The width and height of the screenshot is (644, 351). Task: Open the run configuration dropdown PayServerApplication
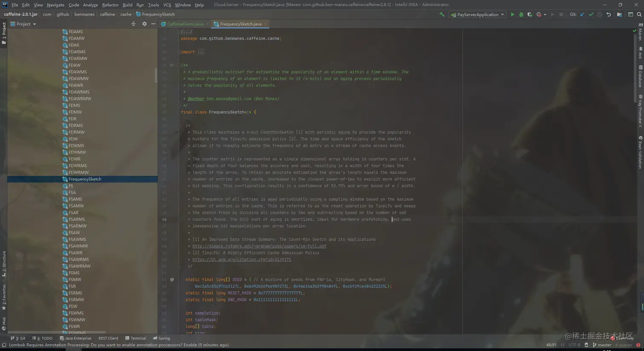click(x=477, y=14)
